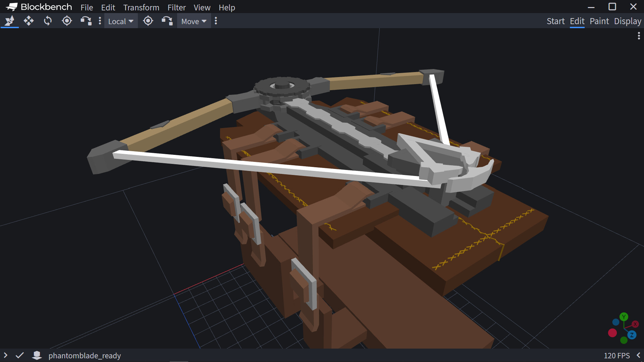Toggle the checkmark save-status indicator

[x=20, y=355]
